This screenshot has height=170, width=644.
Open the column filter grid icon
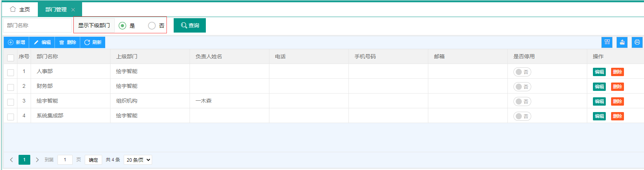(x=607, y=42)
